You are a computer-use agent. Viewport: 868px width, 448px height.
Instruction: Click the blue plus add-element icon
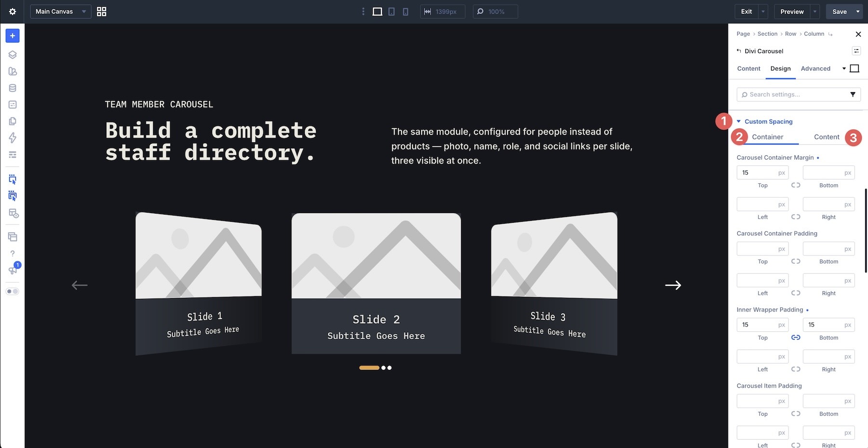pos(13,36)
